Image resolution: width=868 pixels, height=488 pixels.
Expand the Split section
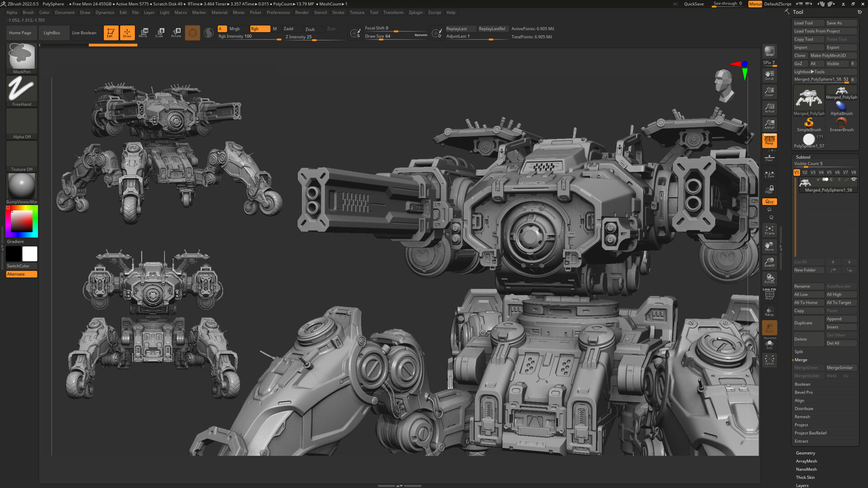pos(799,352)
